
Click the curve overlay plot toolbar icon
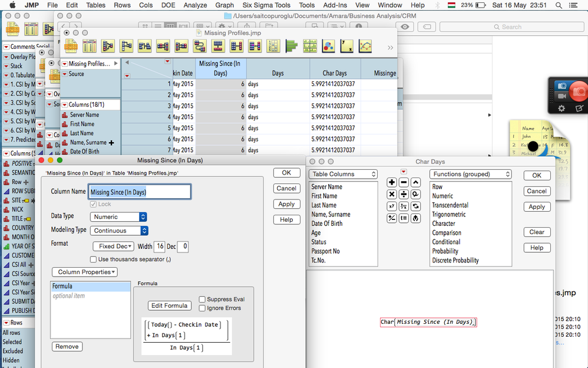tap(365, 46)
